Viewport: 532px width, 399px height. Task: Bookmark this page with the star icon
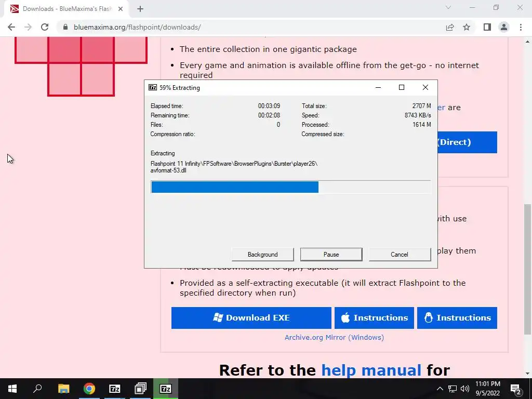tap(467, 27)
